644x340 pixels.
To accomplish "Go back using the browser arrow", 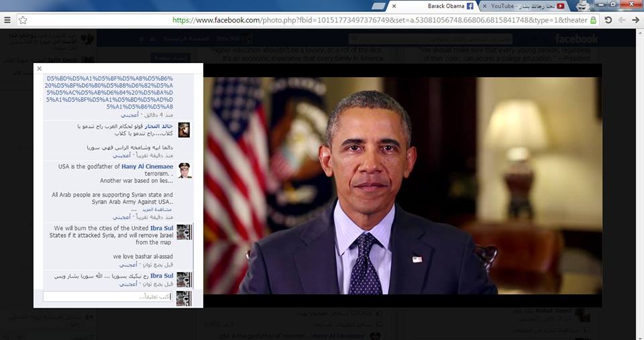I will [621, 20].
